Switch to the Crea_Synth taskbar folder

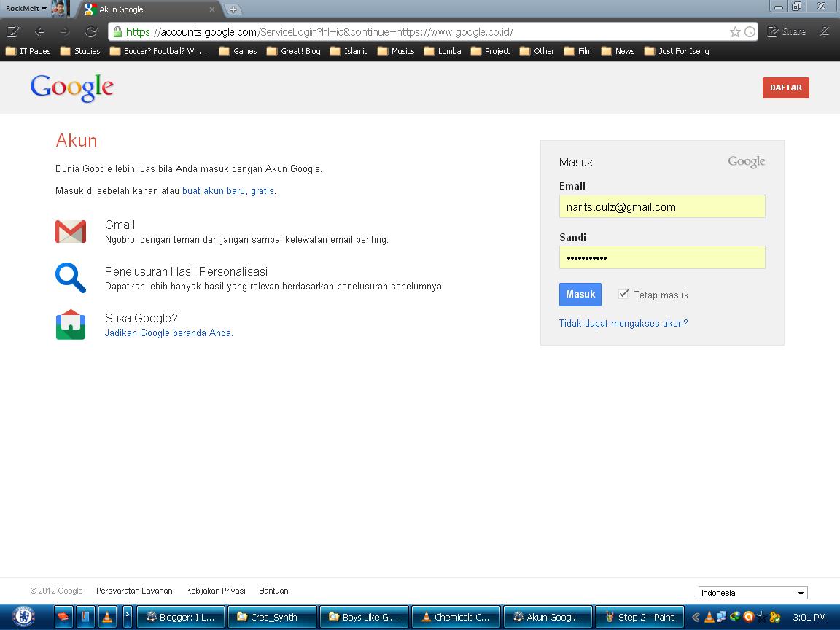(272, 617)
